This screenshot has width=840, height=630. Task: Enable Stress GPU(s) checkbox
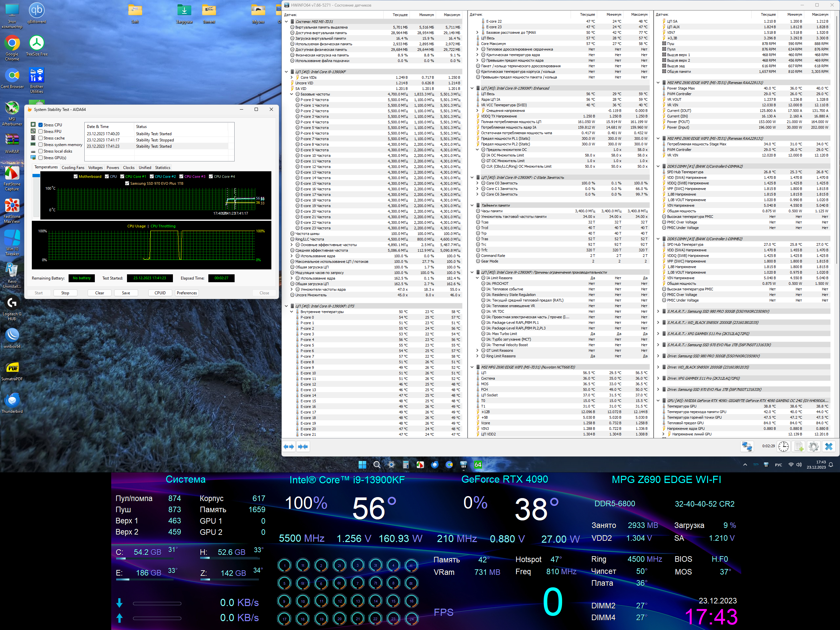tap(41, 157)
